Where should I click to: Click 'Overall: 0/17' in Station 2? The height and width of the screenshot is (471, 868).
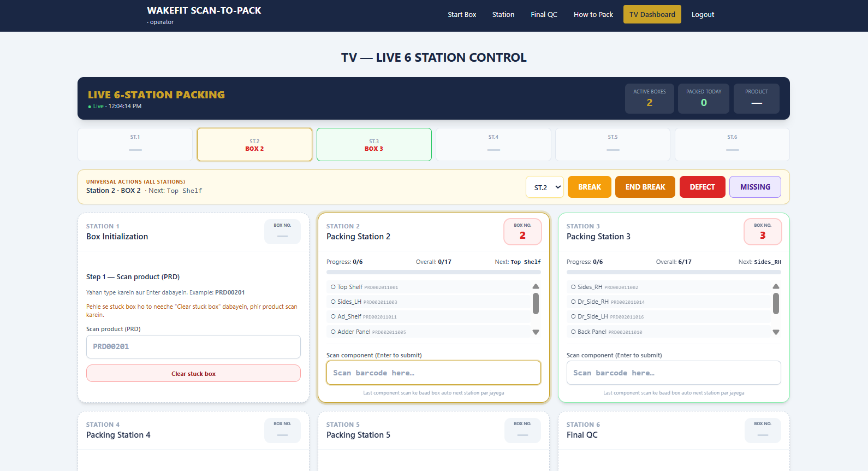[x=433, y=262]
